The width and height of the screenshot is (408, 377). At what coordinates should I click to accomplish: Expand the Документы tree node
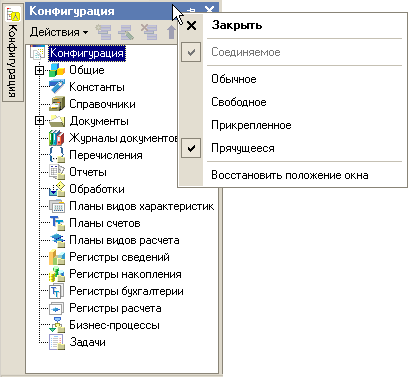pyautogui.click(x=39, y=121)
